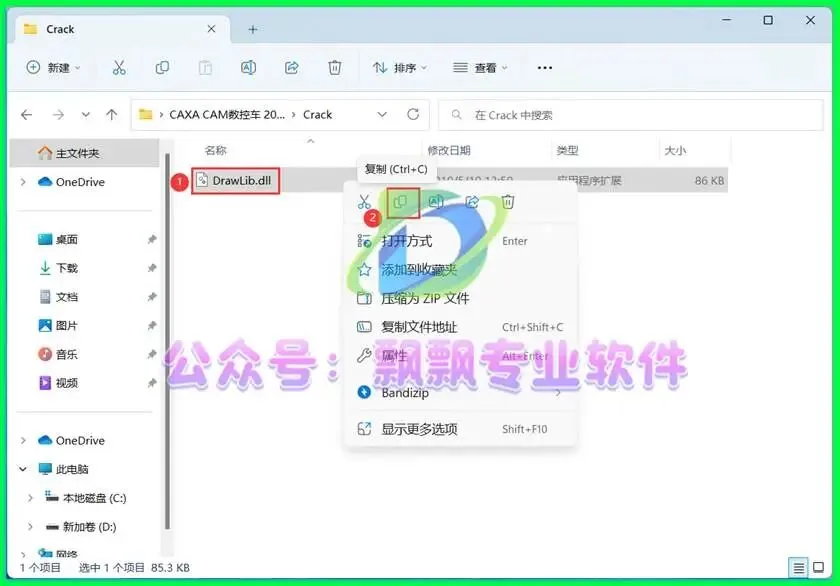
Task: Go up one folder level
Action: tap(111, 115)
